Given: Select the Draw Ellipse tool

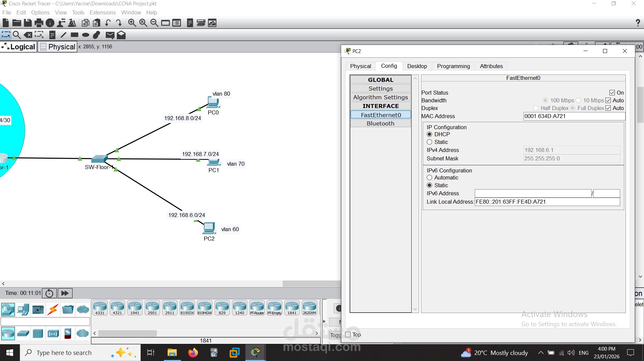Looking at the screenshot, I should tap(86, 35).
